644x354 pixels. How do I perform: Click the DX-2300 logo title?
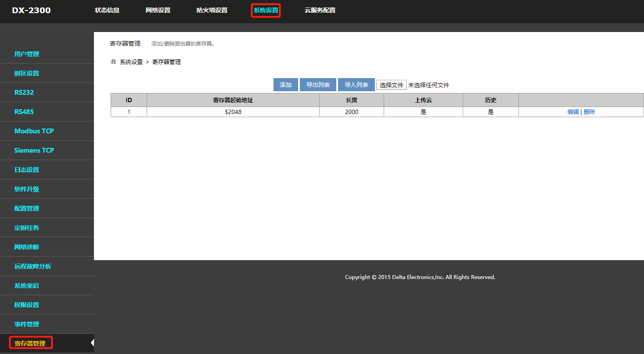(31, 10)
